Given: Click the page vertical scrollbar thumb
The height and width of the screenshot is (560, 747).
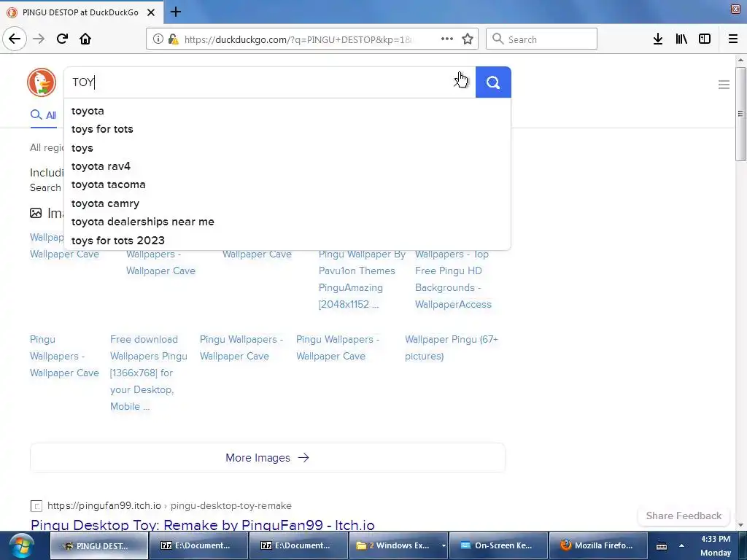Looking at the screenshot, I should pyautogui.click(x=740, y=114).
